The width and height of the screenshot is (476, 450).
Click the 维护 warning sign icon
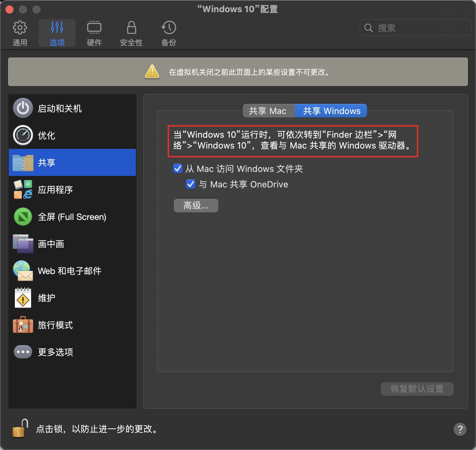click(x=23, y=298)
